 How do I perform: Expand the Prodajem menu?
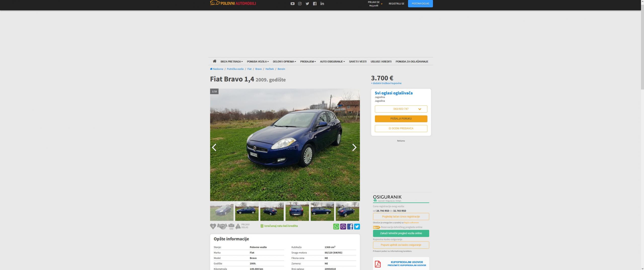pos(308,61)
